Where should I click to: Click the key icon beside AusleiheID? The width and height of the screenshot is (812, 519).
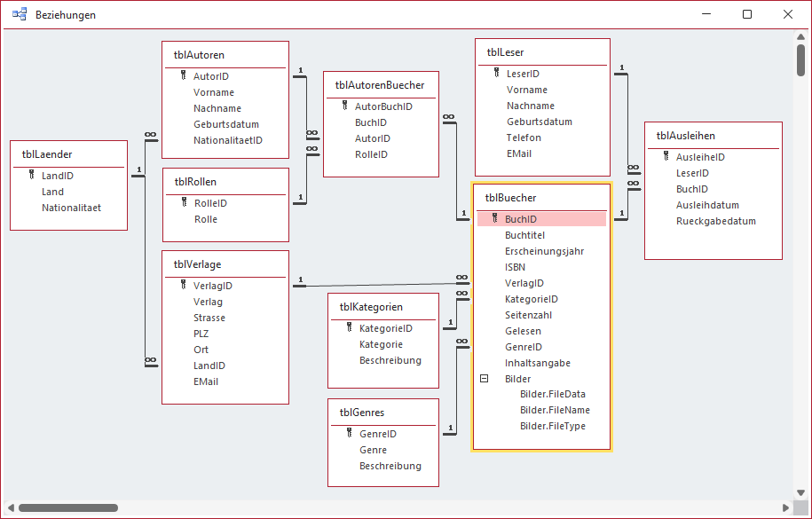pos(666,157)
